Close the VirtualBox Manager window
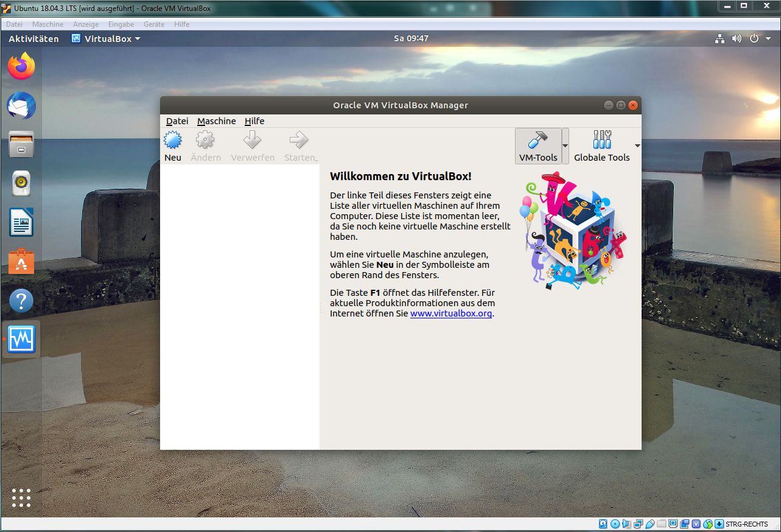 (x=633, y=105)
